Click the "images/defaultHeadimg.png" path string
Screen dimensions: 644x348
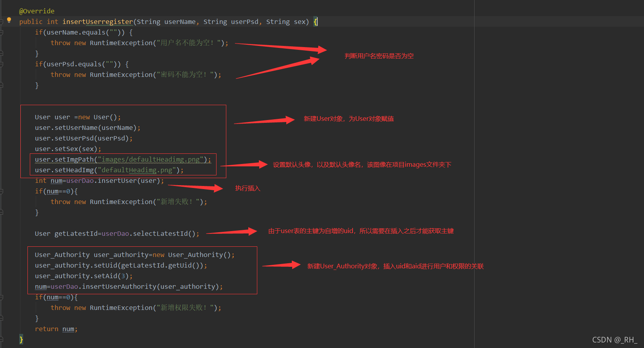[x=151, y=159]
